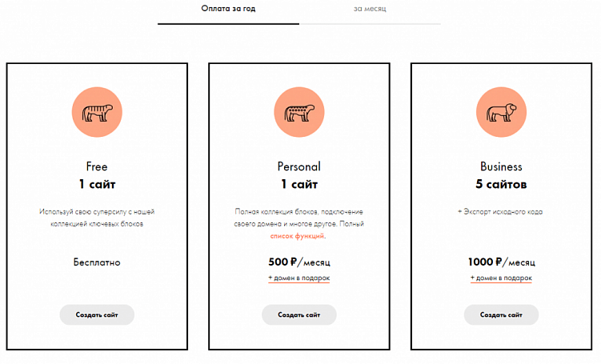Click the '5 сайтов' heading

pyautogui.click(x=501, y=185)
